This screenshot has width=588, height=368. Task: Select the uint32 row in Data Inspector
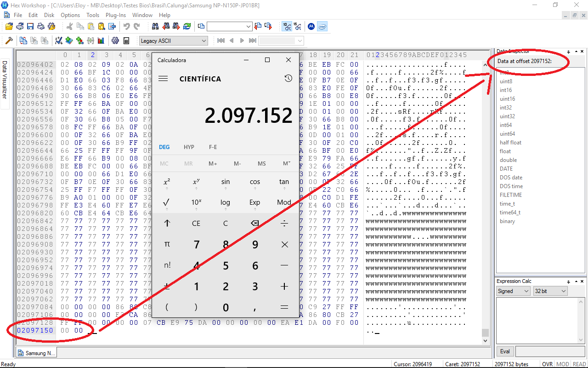tap(507, 116)
